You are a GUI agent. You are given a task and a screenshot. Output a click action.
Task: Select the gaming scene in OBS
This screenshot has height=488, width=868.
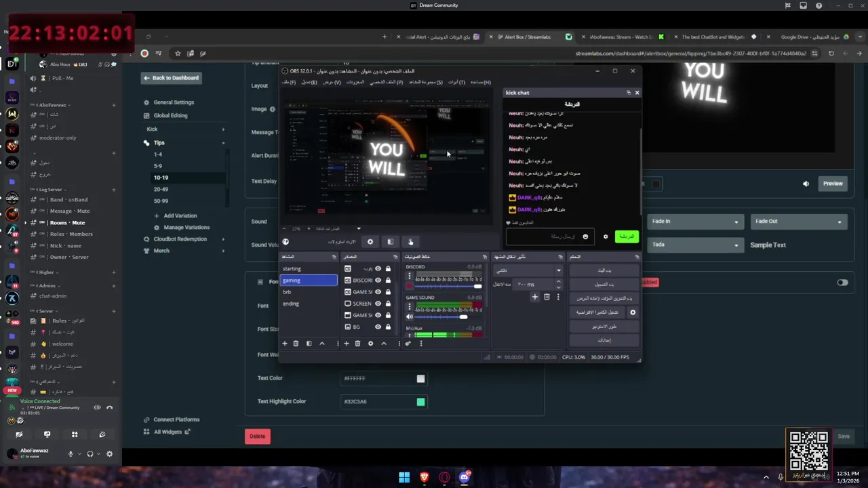[309, 281]
